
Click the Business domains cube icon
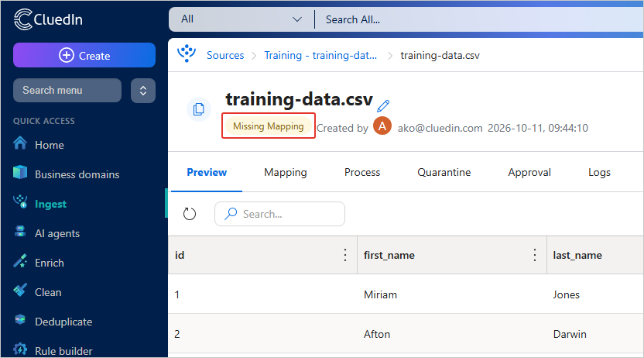(20, 172)
